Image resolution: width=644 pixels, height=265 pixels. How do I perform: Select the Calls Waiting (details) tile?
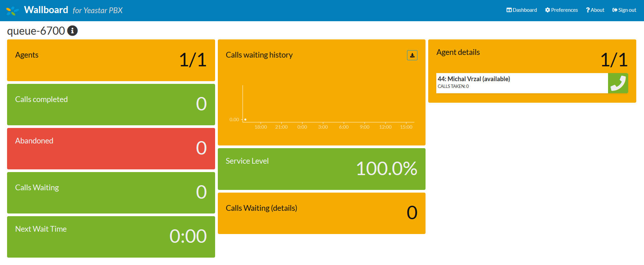[x=321, y=213]
